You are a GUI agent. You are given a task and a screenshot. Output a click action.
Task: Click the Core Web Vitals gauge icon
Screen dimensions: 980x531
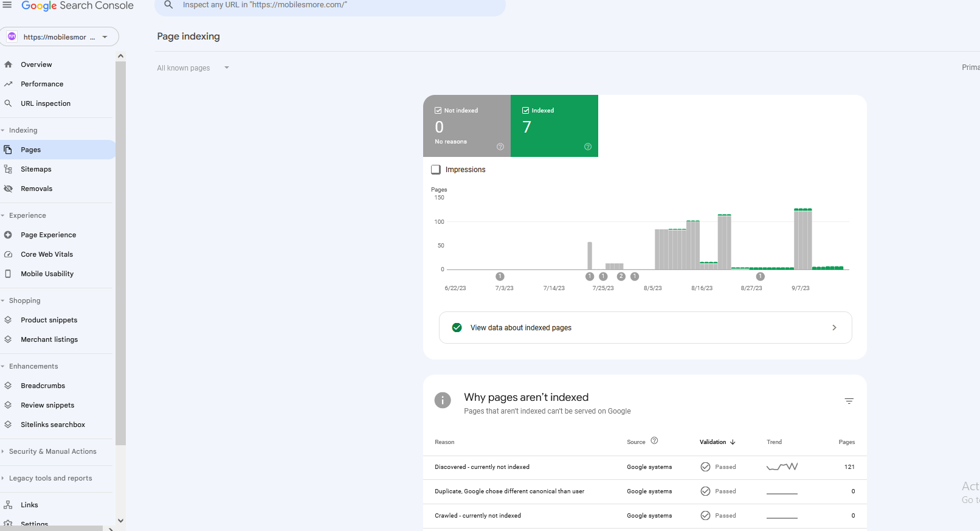[x=8, y=254]
